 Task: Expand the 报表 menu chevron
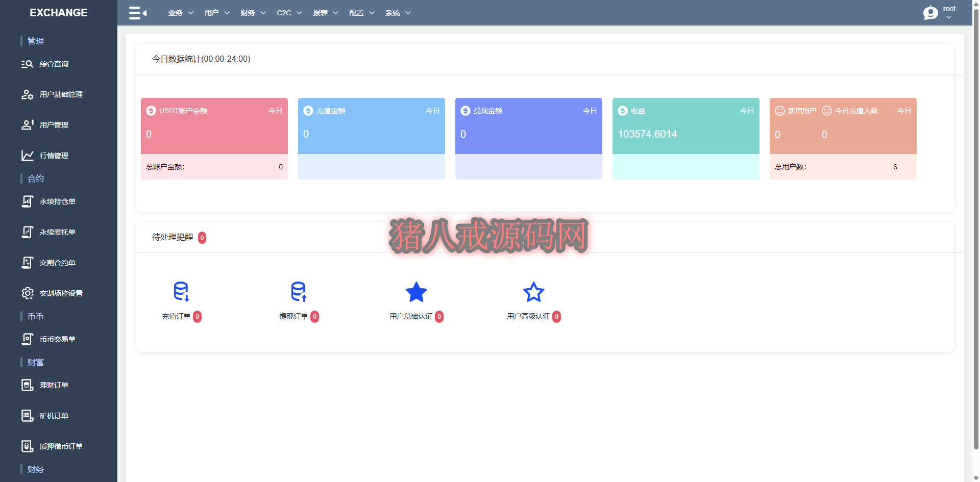[x=336, y=13]
